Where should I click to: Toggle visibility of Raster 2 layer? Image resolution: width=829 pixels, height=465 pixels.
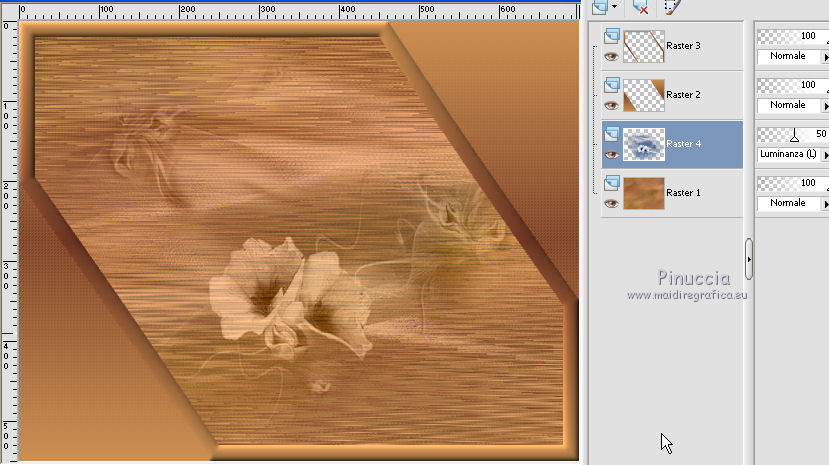point(611,105)
